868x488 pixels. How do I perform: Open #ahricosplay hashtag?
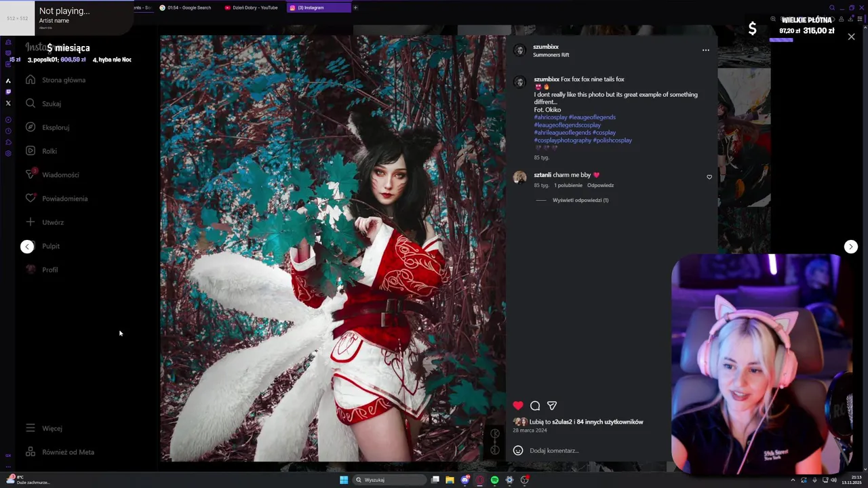[551, 117]
